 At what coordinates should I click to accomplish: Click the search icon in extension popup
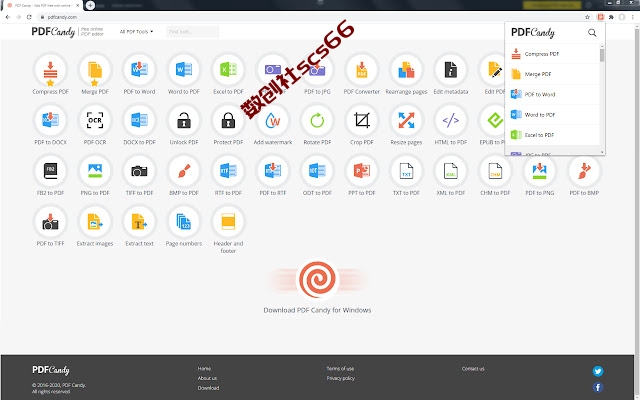click(592, 33)
